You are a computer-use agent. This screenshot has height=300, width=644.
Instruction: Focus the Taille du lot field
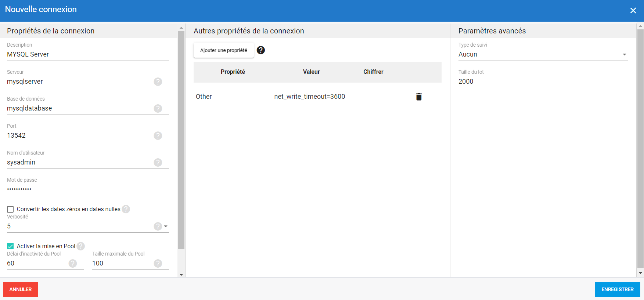(x=542, y=82)
